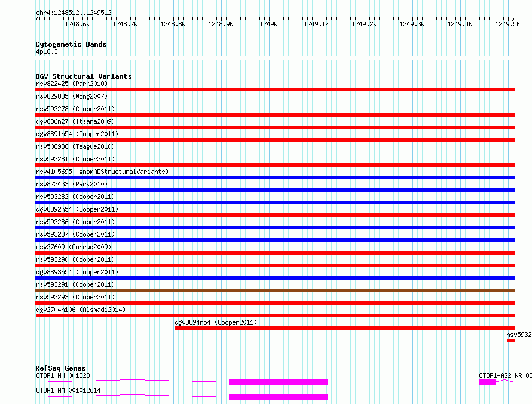Click the dgv8894n54 (Cooper2011) shorter red bar

(x=345, y=328)
